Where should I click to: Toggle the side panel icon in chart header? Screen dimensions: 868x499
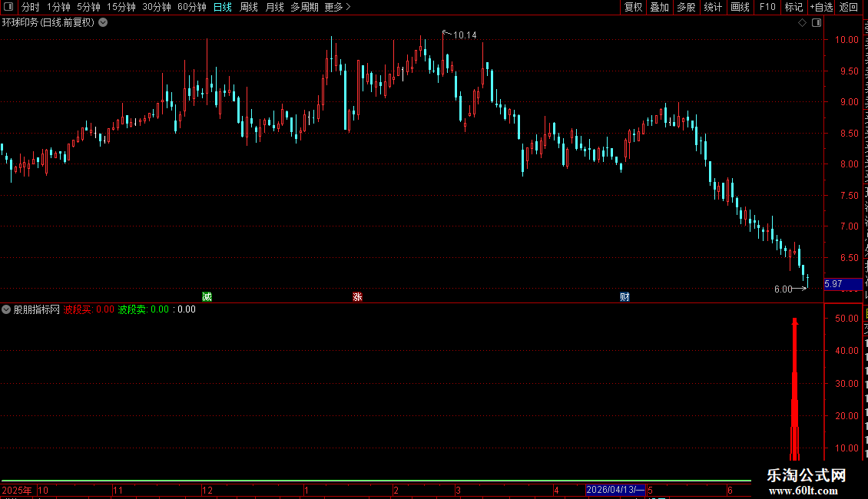817,23
